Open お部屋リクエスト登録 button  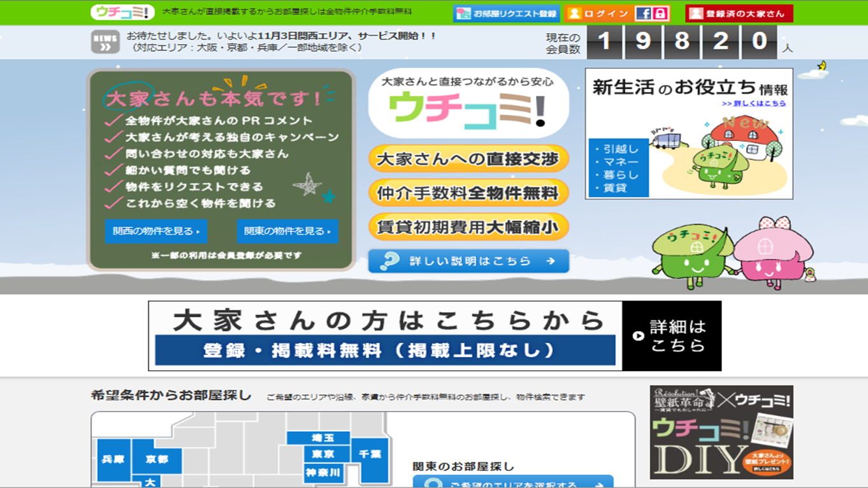pos(507,13)
